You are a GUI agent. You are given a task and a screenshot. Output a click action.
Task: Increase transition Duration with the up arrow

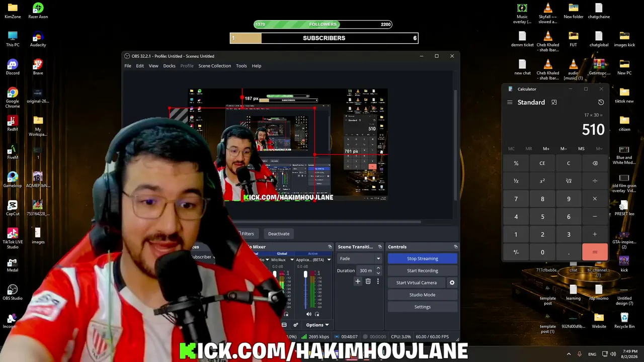coord(378,268)
